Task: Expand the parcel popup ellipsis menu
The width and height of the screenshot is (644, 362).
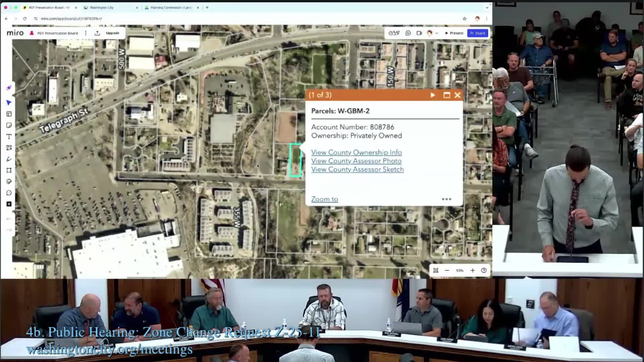Action: (x=446, y=199)
